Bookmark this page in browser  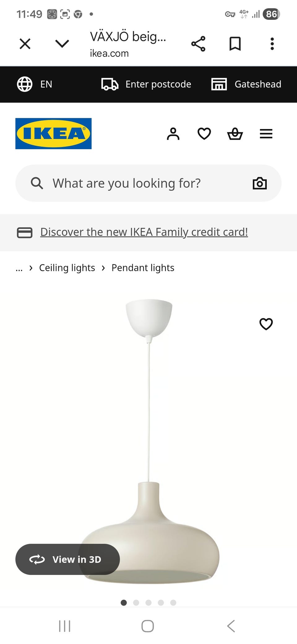235,44
